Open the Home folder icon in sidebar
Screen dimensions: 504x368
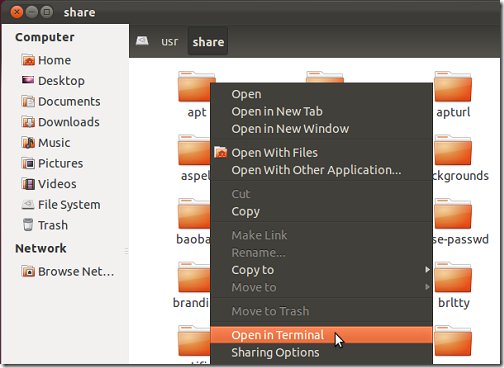[x=28, y=60]
